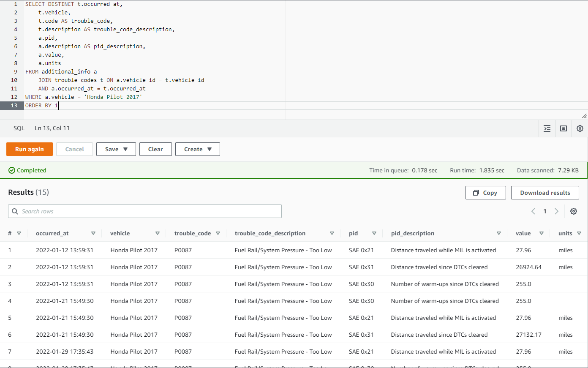Image resolution: width=588 pixels, height=368 pixels.
Task: Focus the Search rows field
Action: [145, 211]
